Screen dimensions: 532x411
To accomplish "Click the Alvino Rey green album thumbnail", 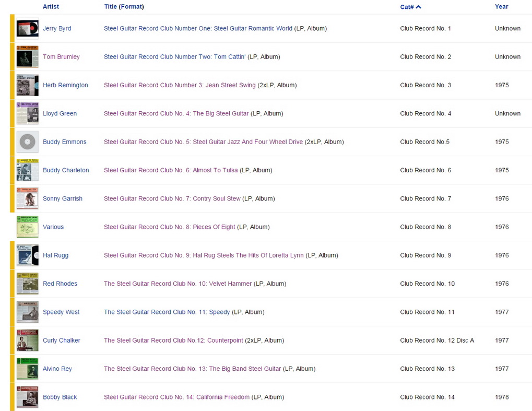I will pos(28,369).
